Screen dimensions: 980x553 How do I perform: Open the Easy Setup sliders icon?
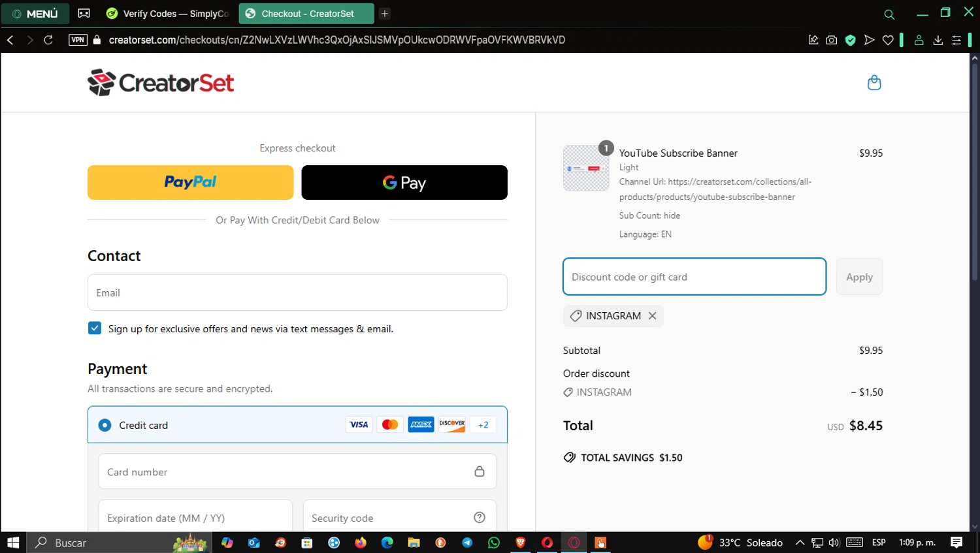(x=956, y=40)
